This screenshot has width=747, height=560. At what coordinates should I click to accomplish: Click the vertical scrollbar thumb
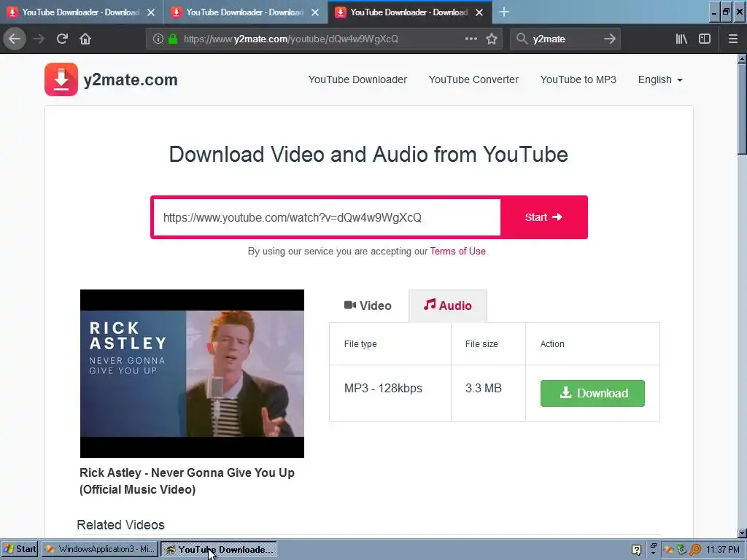(742, 109)
